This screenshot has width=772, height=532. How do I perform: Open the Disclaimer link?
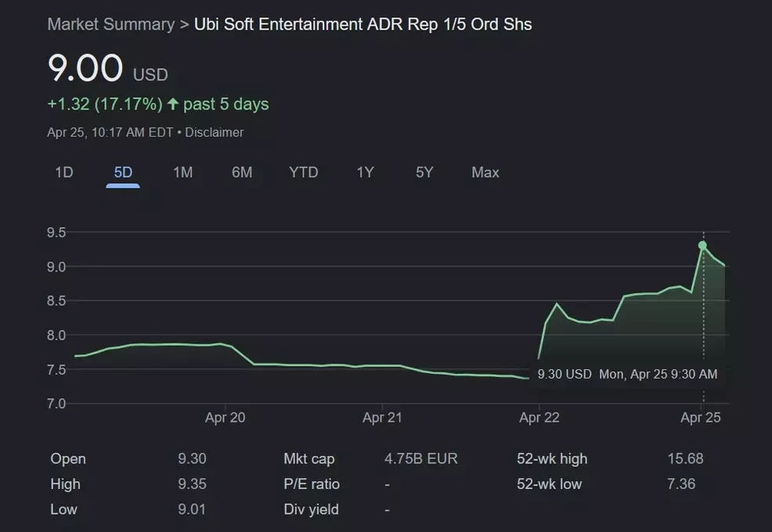coord(214,132)
